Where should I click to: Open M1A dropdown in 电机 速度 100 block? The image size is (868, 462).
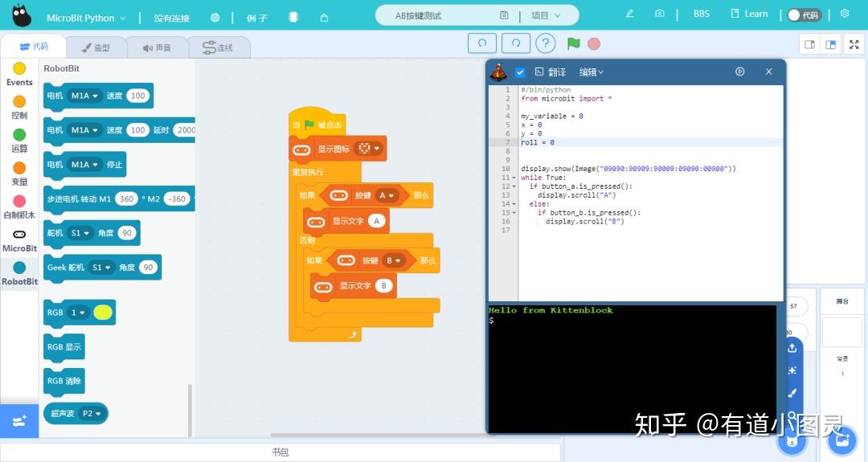pos(84,96)
